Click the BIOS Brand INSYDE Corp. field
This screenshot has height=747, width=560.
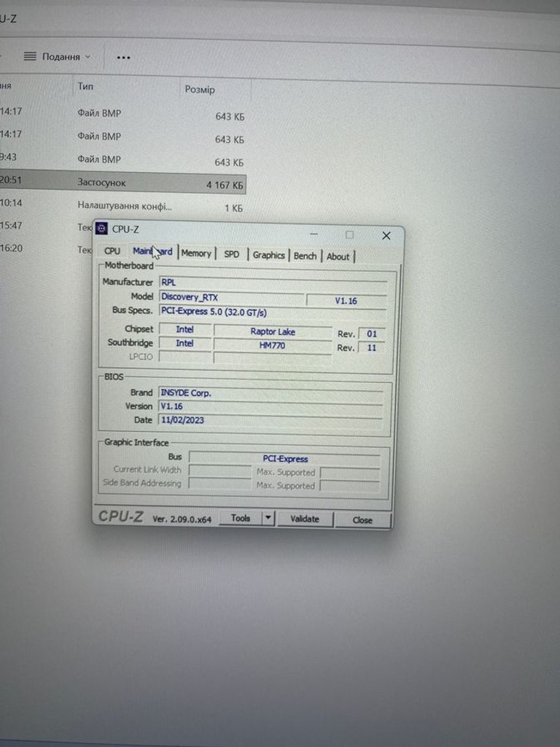click(x=270, y=393)
